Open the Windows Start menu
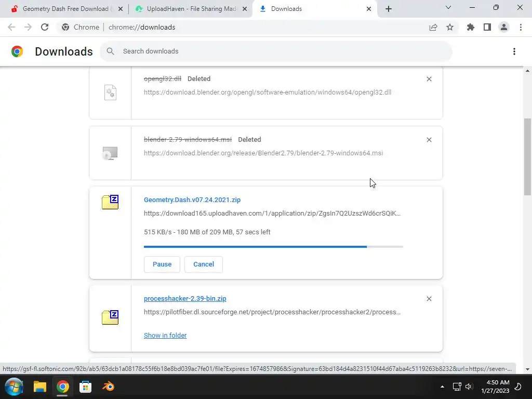The height and width of the screenshot is (399, 532). (x=14, y=387)
